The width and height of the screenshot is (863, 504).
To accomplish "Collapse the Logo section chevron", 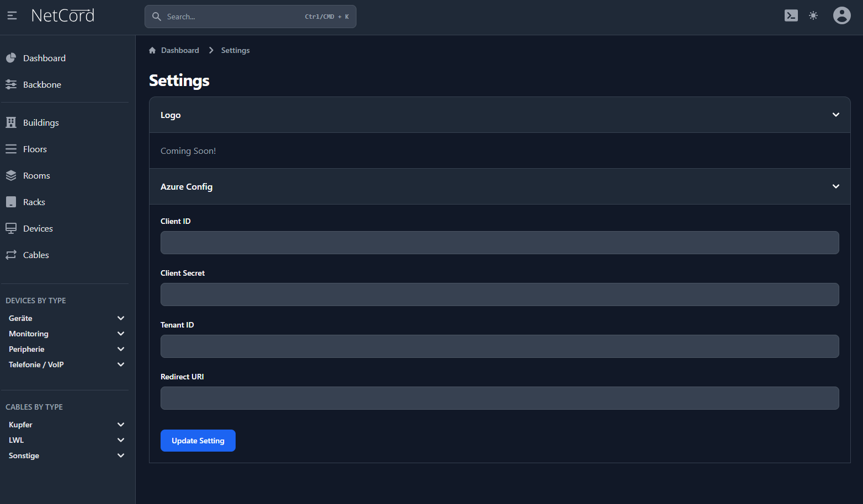I will (835, 115).
